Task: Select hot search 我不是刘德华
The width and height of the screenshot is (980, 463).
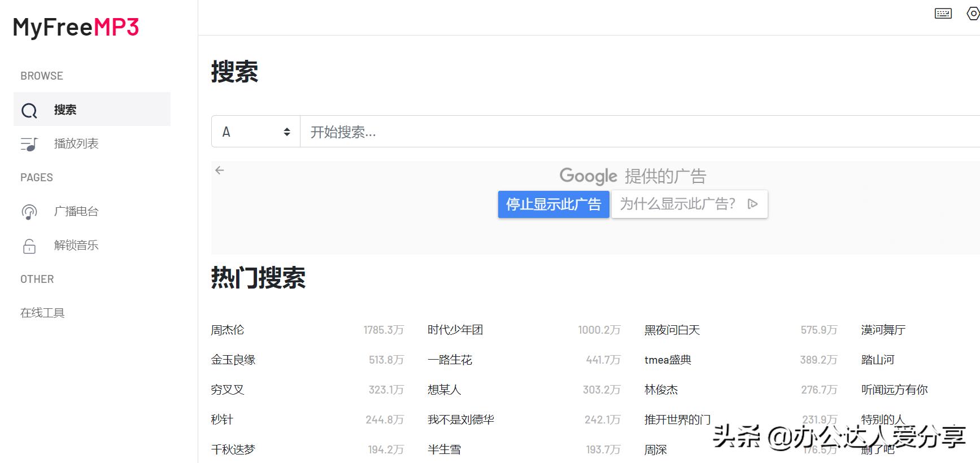Action: tap(461, 420)
